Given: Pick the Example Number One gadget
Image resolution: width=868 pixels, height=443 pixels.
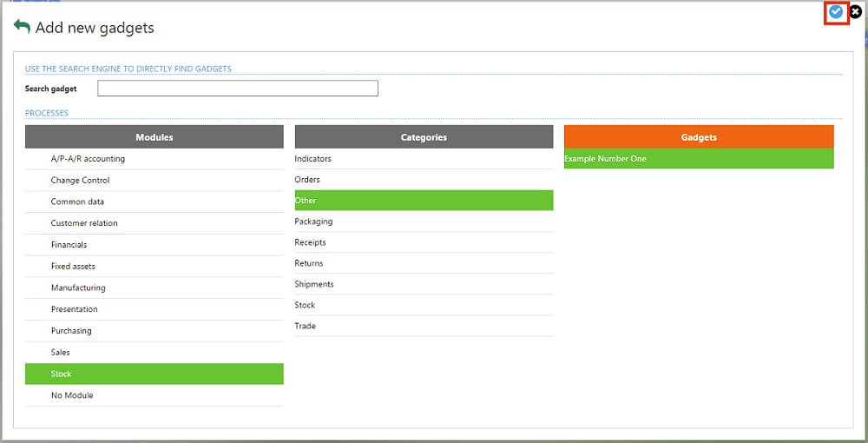Looking at the screenshot, I should coord(605,159).
